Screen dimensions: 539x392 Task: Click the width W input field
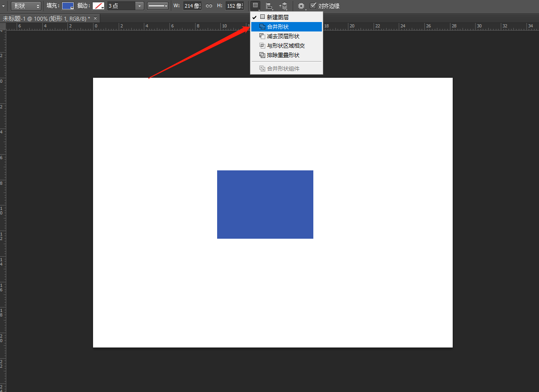point(192,6)
